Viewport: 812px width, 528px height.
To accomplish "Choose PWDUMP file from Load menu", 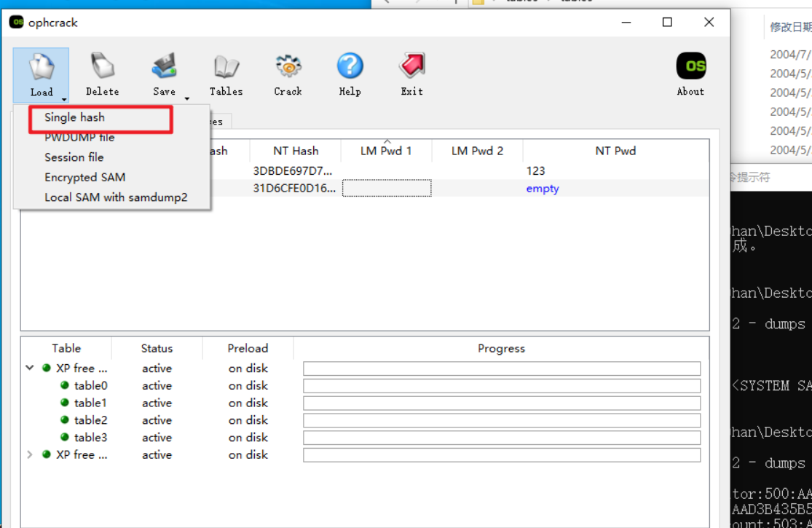I will 79,137.
